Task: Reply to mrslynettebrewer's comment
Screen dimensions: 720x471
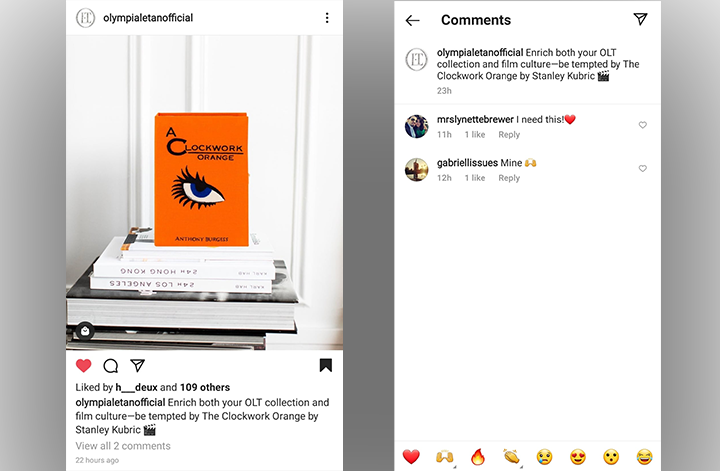Action: pos(509,135)
